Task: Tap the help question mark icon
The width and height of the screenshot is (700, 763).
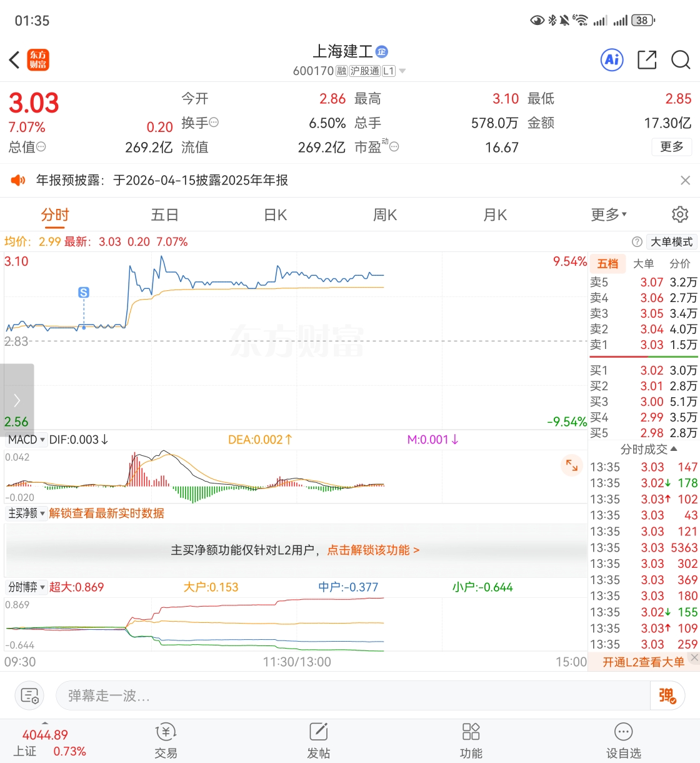Action: (x=637, y=241)
